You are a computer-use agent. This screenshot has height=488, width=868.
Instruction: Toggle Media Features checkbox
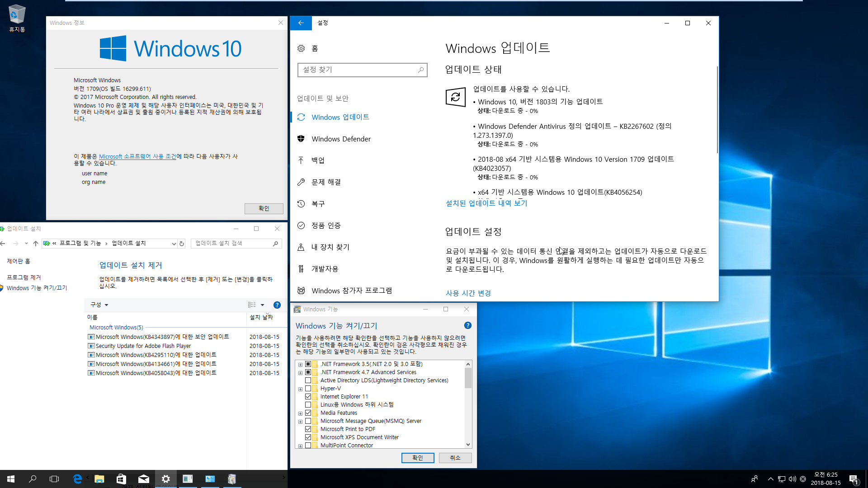[x=308, y=413]
